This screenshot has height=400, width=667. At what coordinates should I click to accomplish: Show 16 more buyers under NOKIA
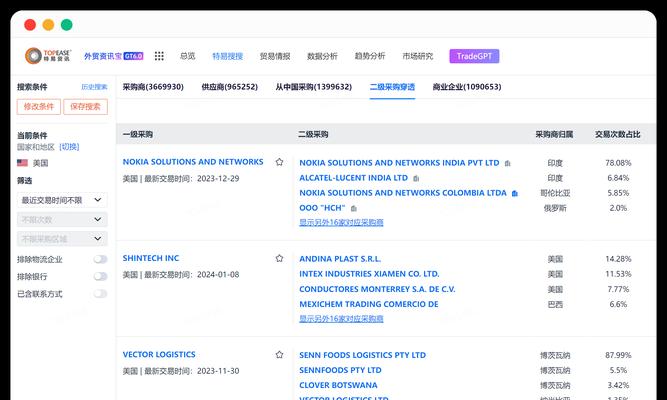click(x=341, y=222)
